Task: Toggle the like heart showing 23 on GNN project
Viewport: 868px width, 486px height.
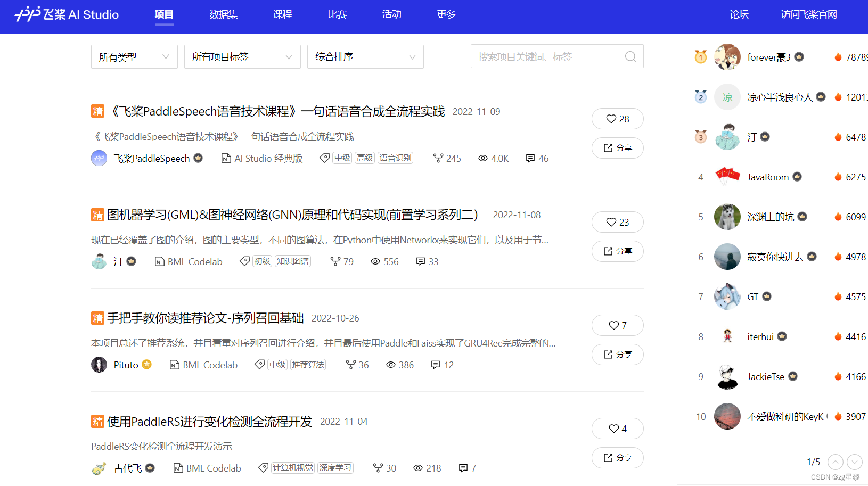Action: tap(617, 222)
